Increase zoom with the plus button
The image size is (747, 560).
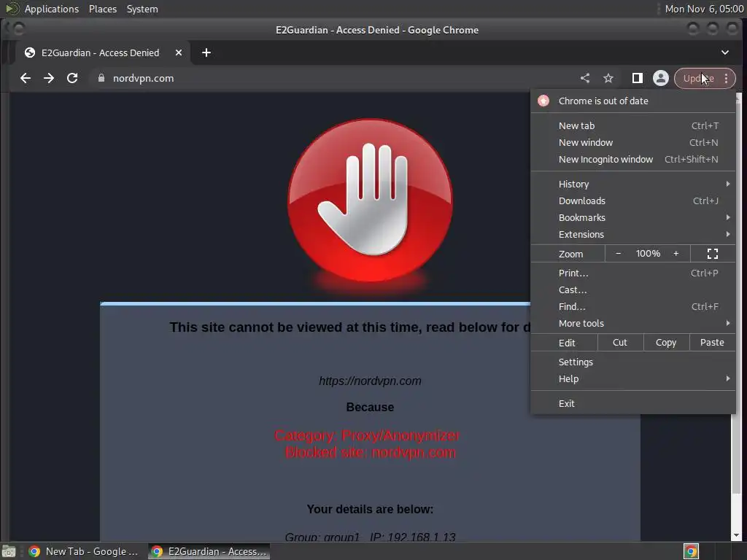click(676, 253)
